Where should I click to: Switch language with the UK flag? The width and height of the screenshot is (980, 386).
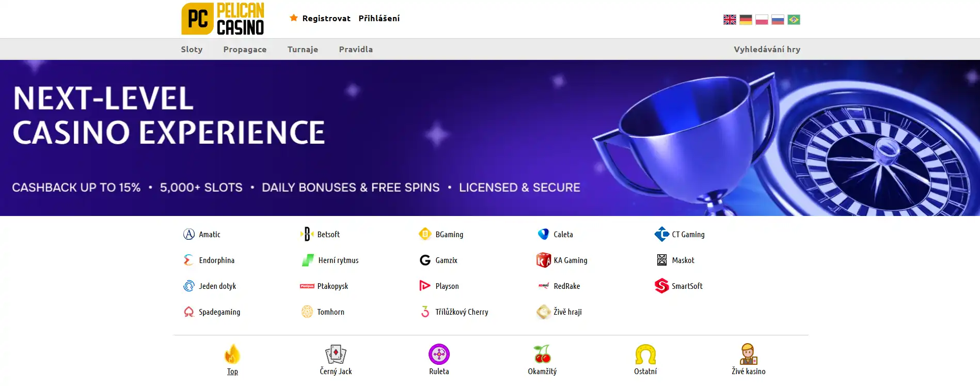(x=730, y=20)
